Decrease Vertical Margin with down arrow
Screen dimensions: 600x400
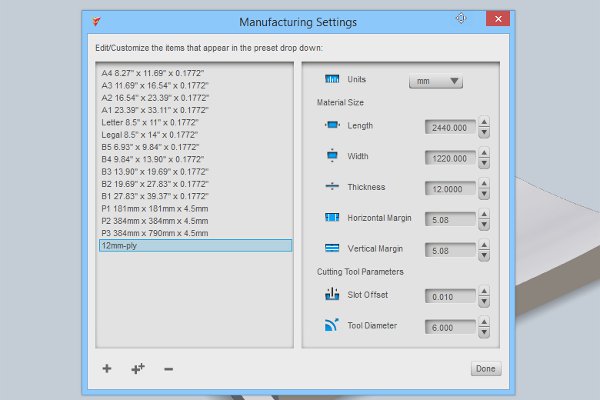coord(484,255)
